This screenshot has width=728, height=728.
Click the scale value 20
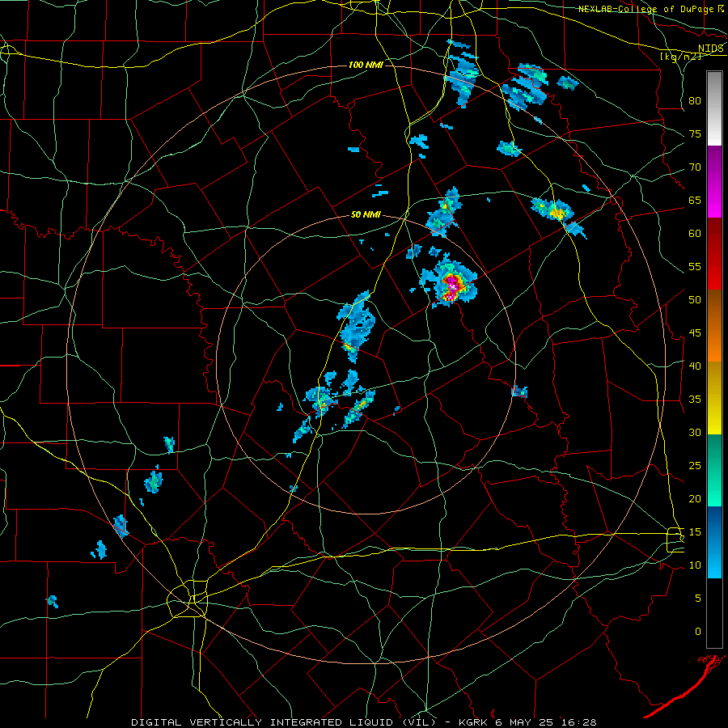pyautogui.click(x=695, y=499)
